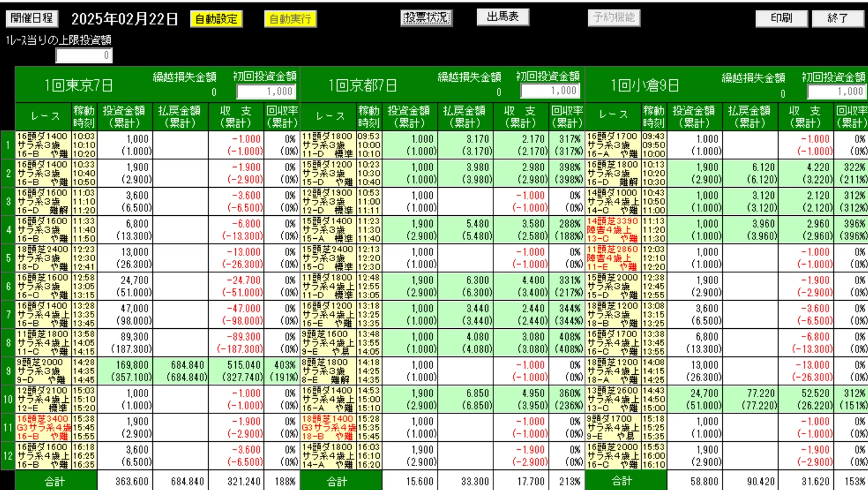Click row number 9 on the left edge
Screen dimensions: 868x490
[8, 371]
